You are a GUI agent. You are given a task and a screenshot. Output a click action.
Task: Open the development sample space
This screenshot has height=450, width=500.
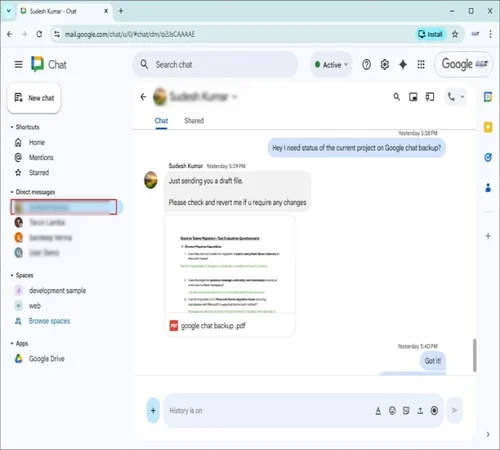(x=57, y=291)
